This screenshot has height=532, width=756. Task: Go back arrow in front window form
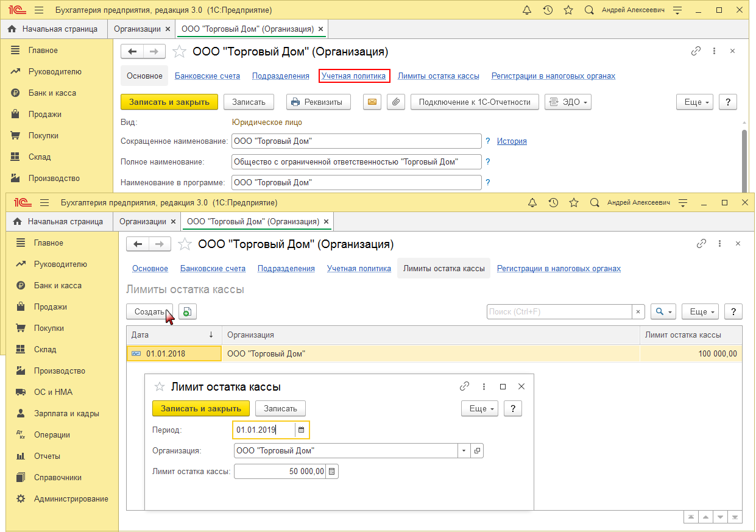point(138,244)
